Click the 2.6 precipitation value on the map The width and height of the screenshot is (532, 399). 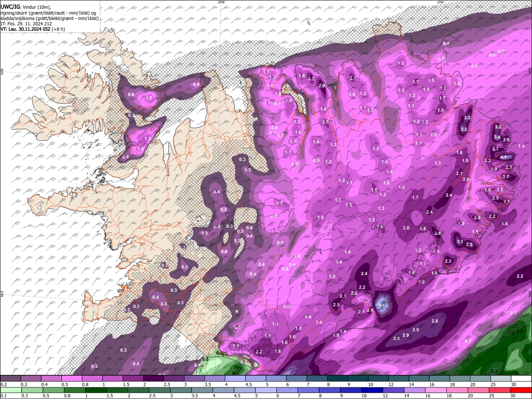[x=438, y=233]
